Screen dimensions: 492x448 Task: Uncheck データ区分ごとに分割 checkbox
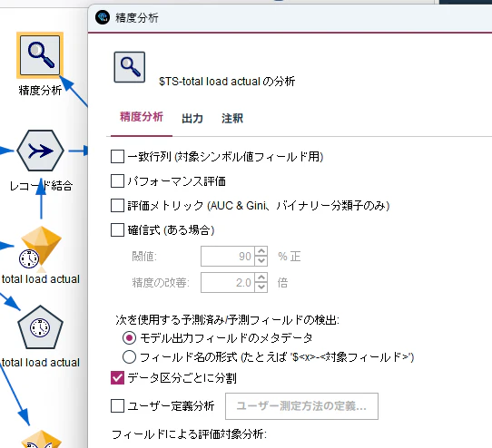tap(117, 378)
